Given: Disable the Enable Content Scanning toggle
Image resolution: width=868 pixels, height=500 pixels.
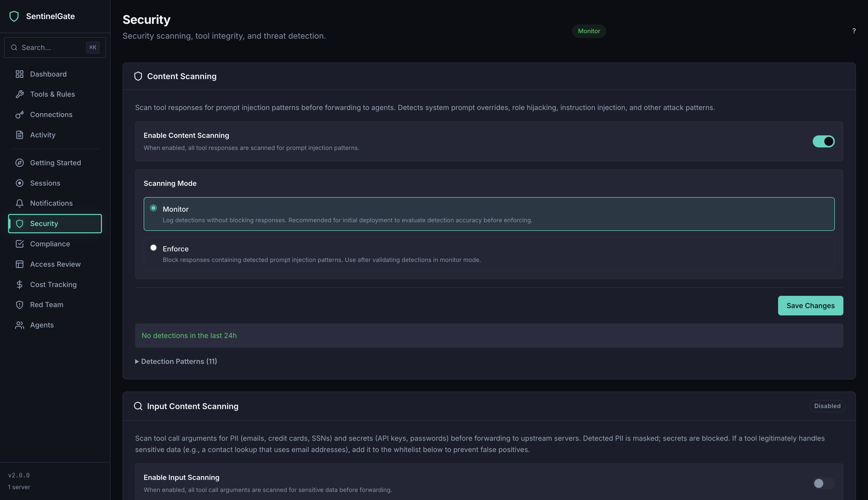Looking at the screenshot, I should [x=823, y=141].
